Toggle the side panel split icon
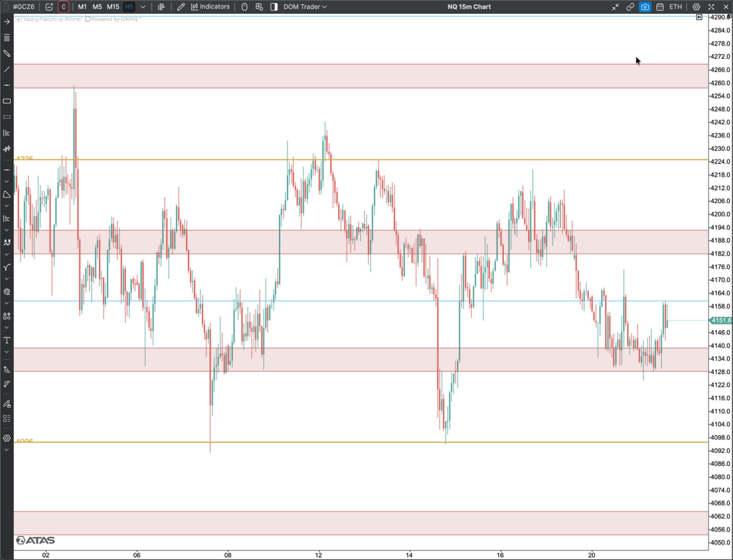This screenshot has height=560, width=733. 274,7
